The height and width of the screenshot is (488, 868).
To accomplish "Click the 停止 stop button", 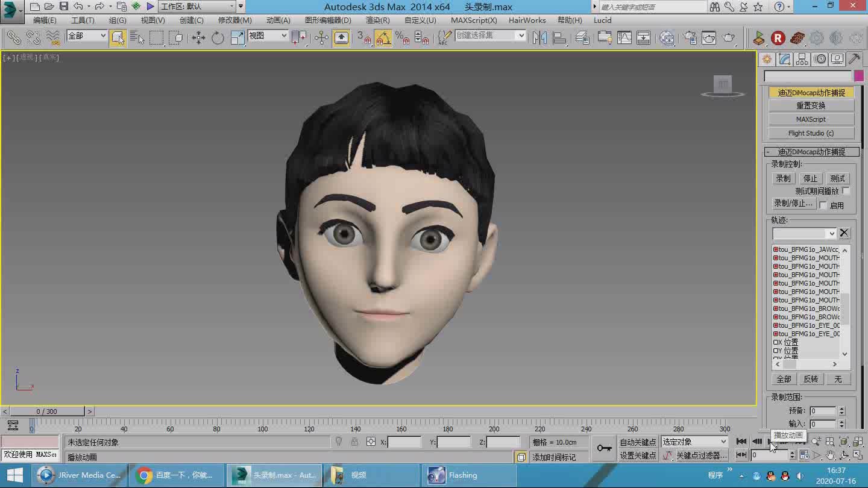I will point(810,178).
